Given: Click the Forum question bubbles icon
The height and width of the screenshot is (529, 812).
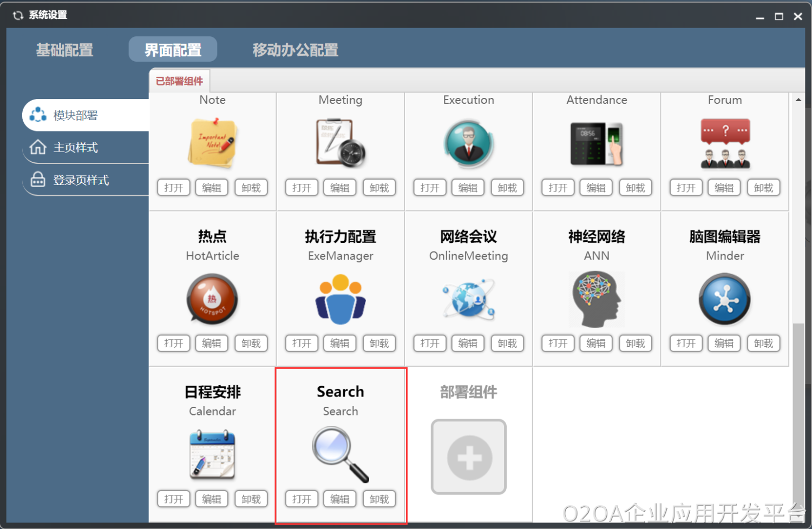Looking at the screenshot, I should 725,143.
